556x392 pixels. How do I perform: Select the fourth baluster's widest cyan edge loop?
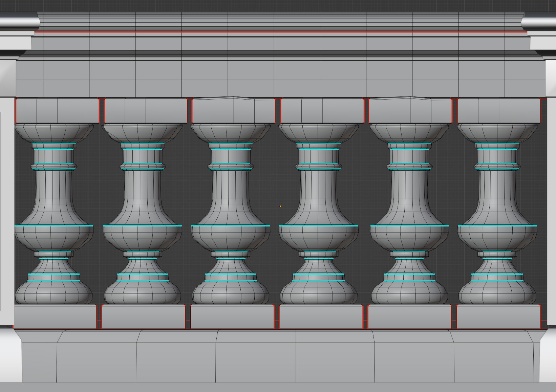pyautogui.click(x=318, y=226)
